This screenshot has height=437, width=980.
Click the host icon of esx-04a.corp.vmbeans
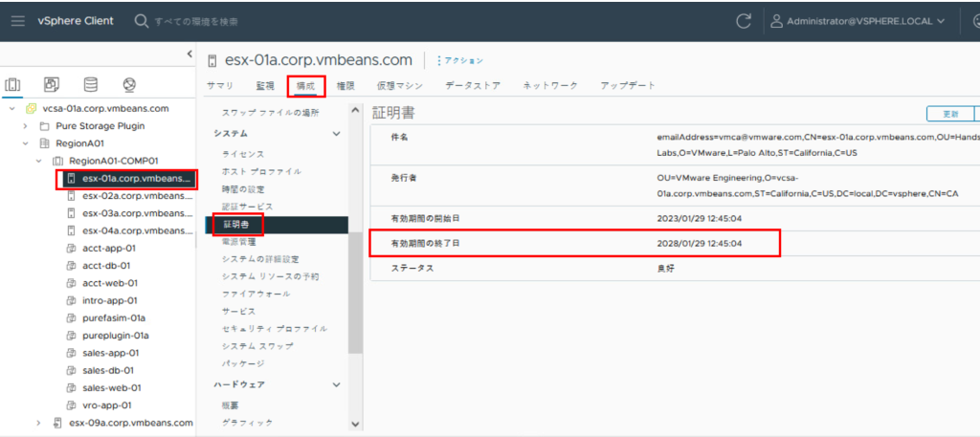point(71,231)
